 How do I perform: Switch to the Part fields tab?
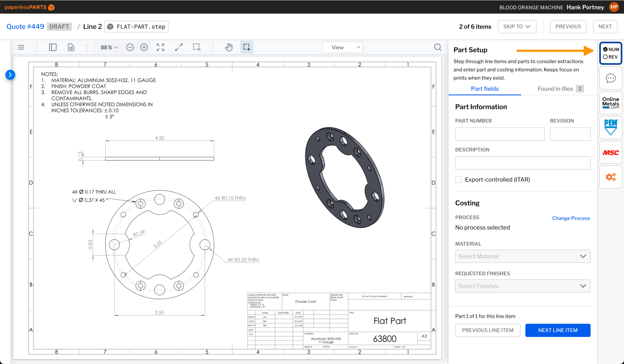485,89
